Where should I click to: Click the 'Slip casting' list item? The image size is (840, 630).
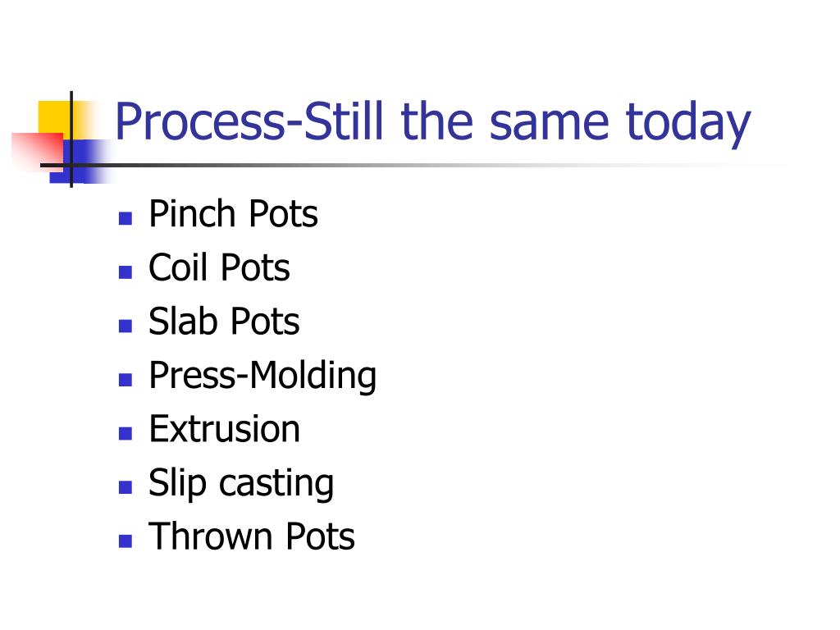pyautogui.click(x=241, y=484)
